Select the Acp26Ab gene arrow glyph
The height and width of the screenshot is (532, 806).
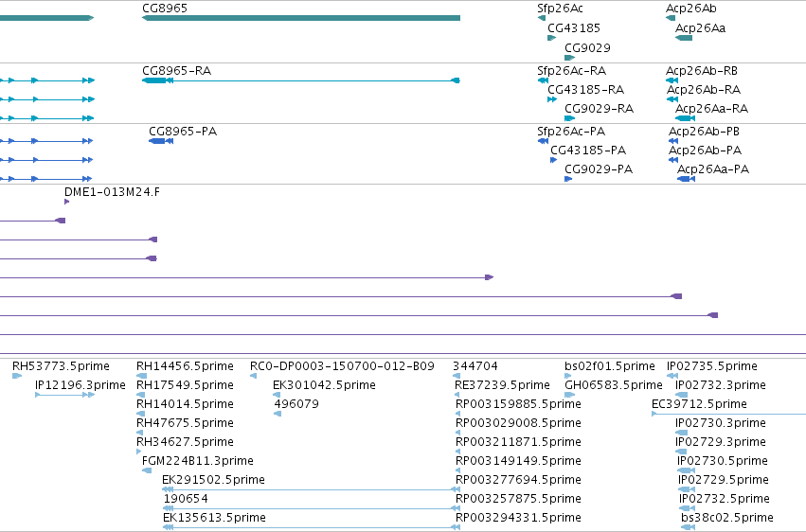pos(671,18)
